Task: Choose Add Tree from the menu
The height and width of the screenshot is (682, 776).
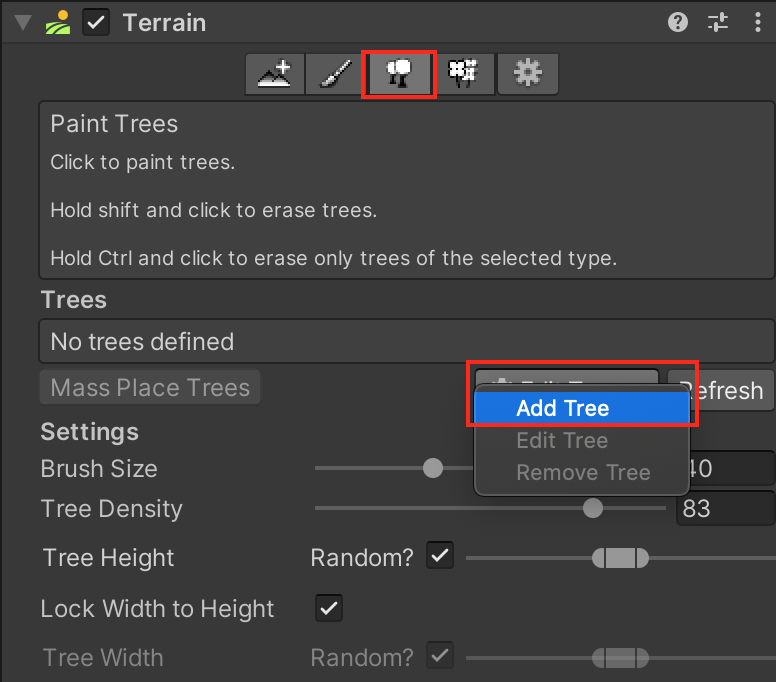Action: tap(562, 408)
